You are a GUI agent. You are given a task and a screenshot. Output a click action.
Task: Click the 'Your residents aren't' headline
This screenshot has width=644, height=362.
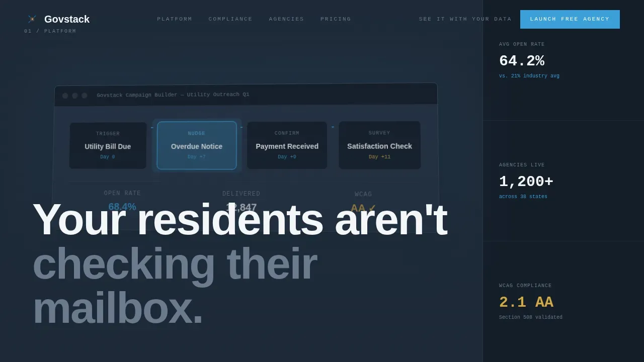coord(239,219)
